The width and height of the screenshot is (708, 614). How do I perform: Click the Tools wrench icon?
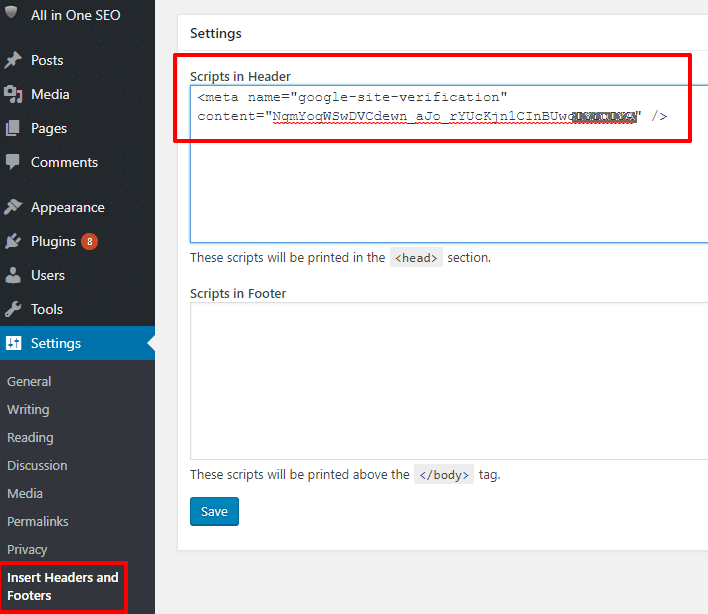click(13, 309)
